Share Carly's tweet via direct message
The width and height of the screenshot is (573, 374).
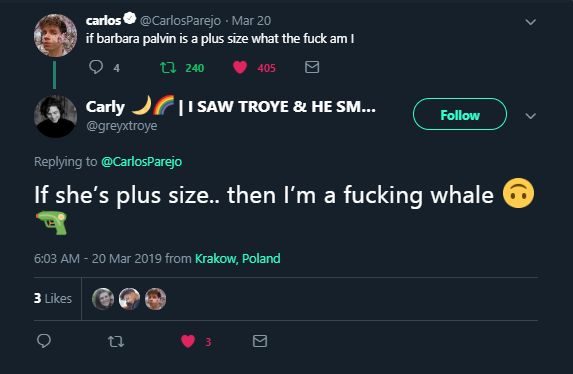[260, 341]
